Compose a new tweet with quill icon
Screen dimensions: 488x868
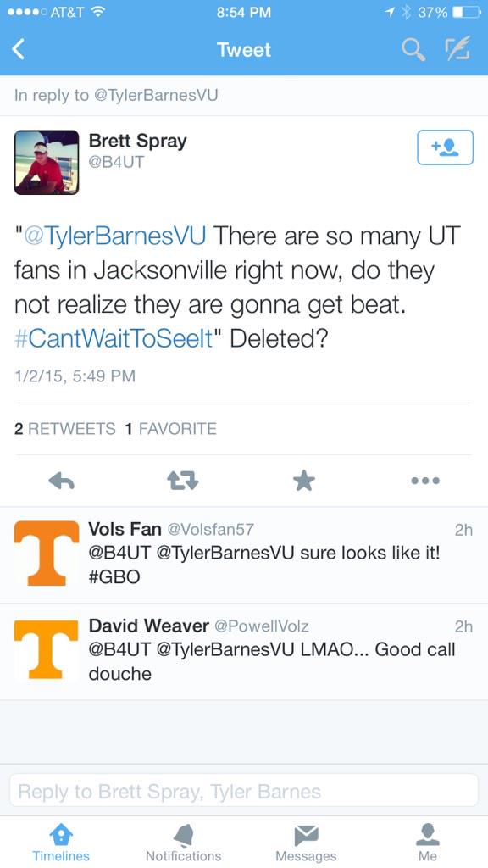tap(458, 48)
